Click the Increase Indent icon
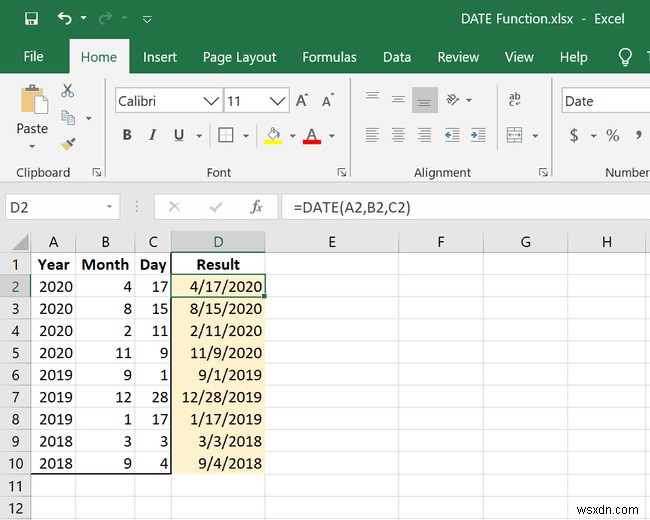 click(x=478, y=135)
